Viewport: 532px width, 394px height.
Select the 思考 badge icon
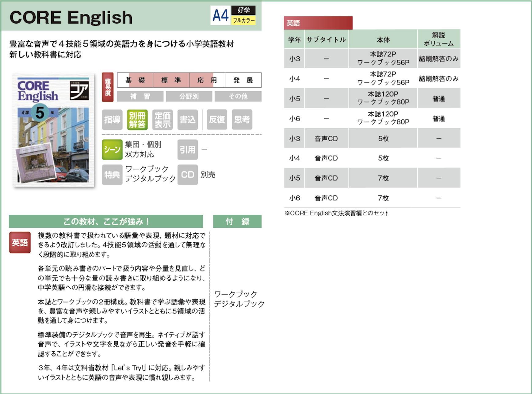(x=242, y=120)
